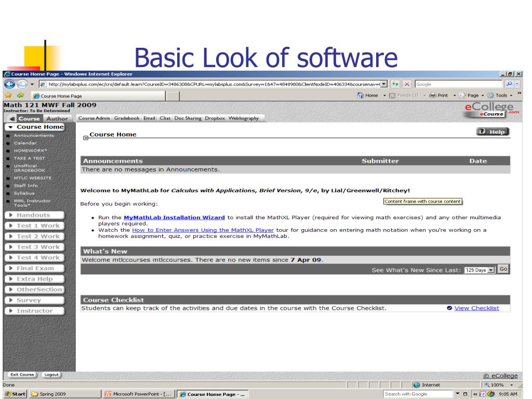Open the recent pages dropdown arrow
This screenshot has height=399, width=532.
click(x=32, y=84)
